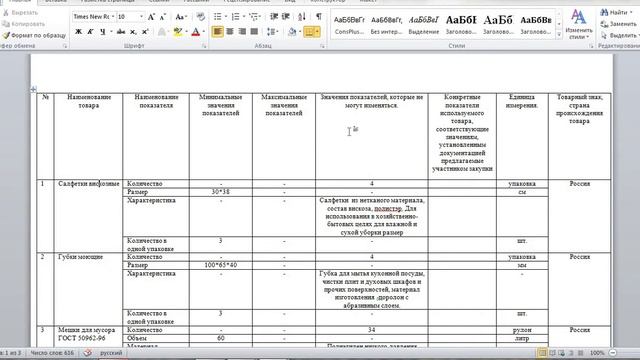Toggle show paragraph marks (¶)
Image resolution: width=640 pixels, height=360 pixels.
(x=318, y=16)
